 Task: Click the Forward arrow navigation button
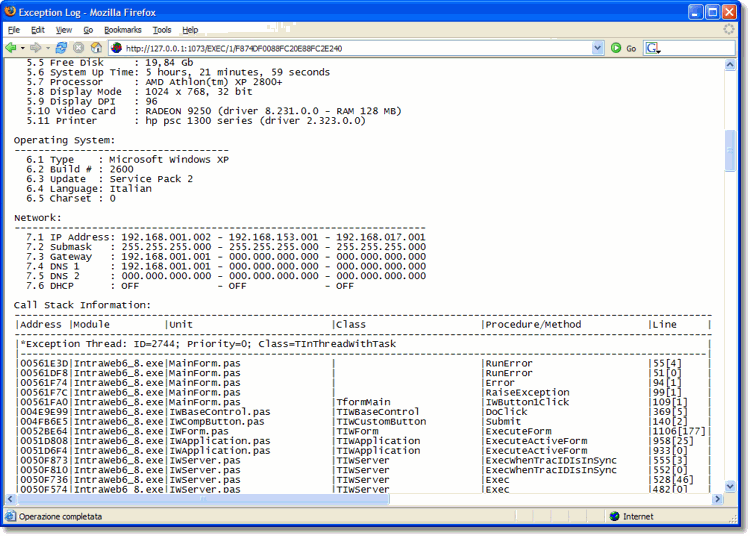(35, 48)
